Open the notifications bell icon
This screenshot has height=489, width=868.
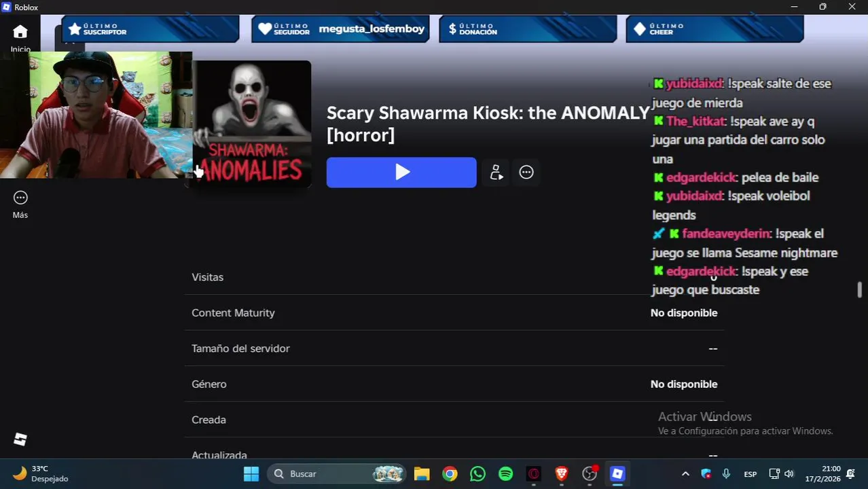(850, 473)
